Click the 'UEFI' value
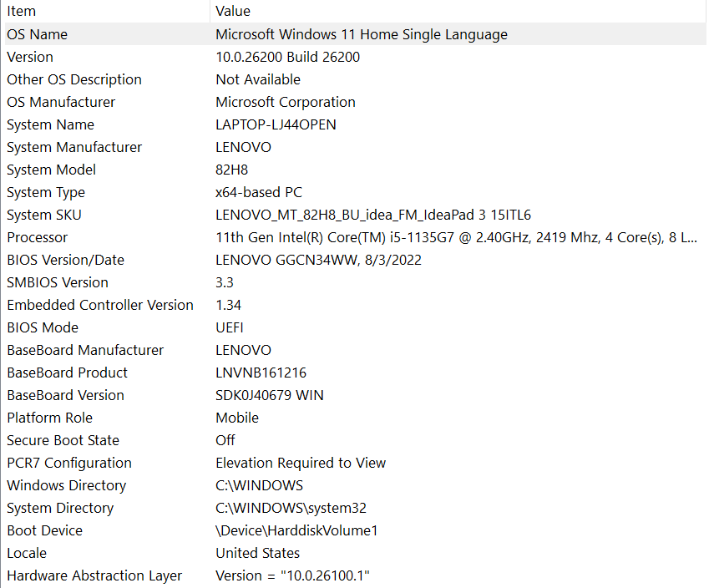 tap(230, 328)
